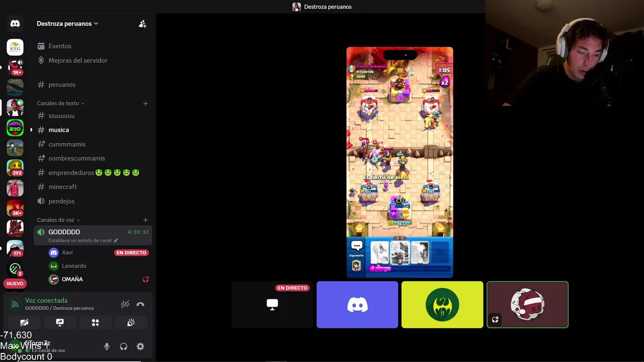Add channel to Canales de texto
644x362 pixels.
coord(145,103)
